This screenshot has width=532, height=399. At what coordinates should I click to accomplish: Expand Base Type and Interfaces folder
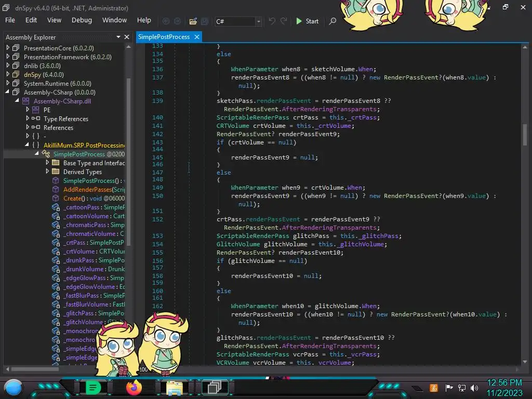click(47, 163)
